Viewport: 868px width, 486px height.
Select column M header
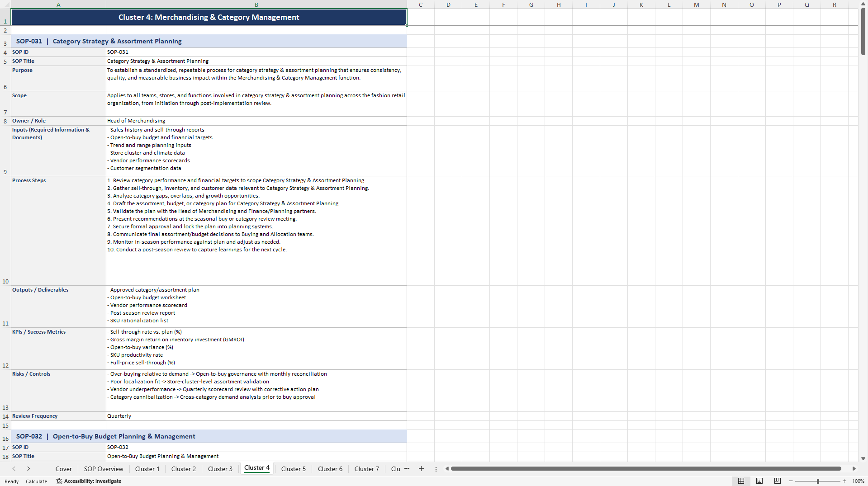(x=697, y=5)
